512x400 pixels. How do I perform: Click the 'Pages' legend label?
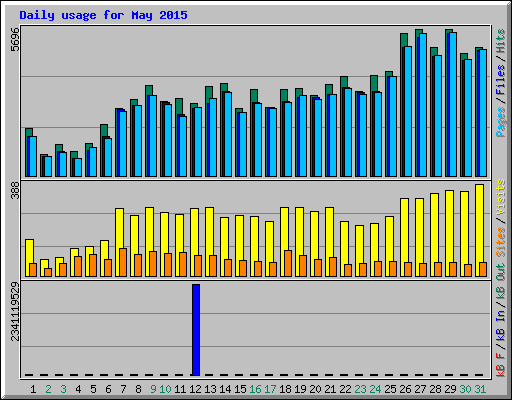pos(500,122)
